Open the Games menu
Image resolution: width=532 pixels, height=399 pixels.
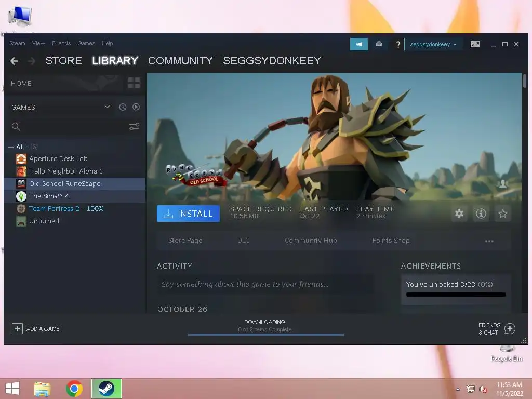pos(86,44)
